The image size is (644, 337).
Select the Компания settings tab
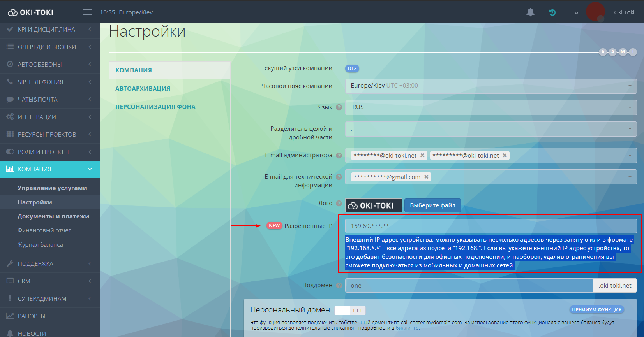pyautogui.click(x=169, y=70)
